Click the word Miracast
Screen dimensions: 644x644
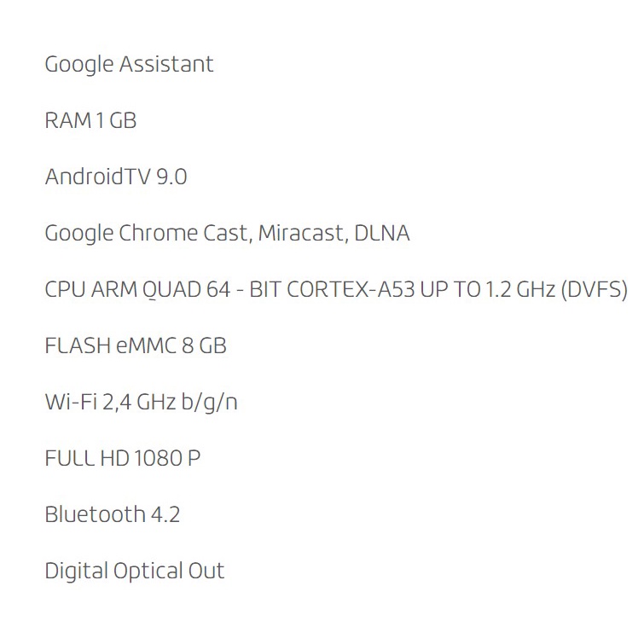pyautogui.click(x=299, y=234)
